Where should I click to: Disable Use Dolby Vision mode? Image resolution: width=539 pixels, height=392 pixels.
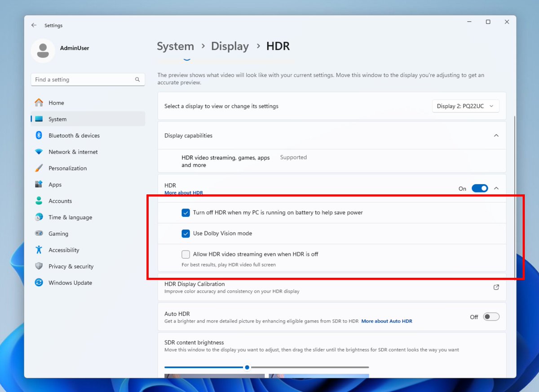[186, 233]
